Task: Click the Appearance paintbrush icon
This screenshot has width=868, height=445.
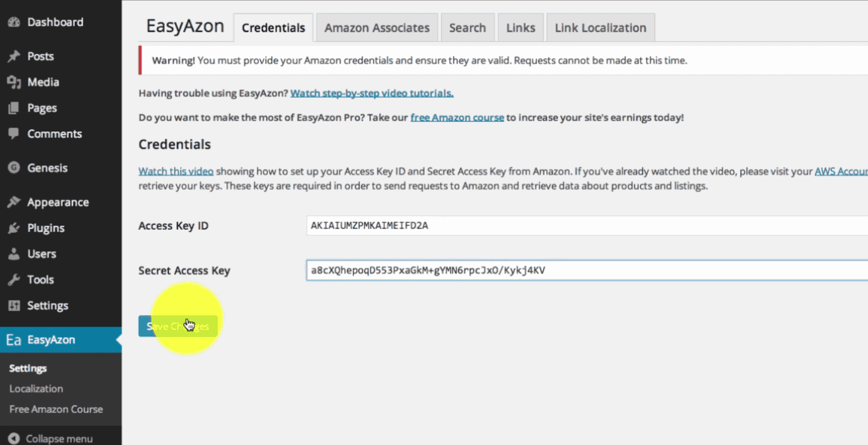Action: pyautogui.click(x=13, y=202)
